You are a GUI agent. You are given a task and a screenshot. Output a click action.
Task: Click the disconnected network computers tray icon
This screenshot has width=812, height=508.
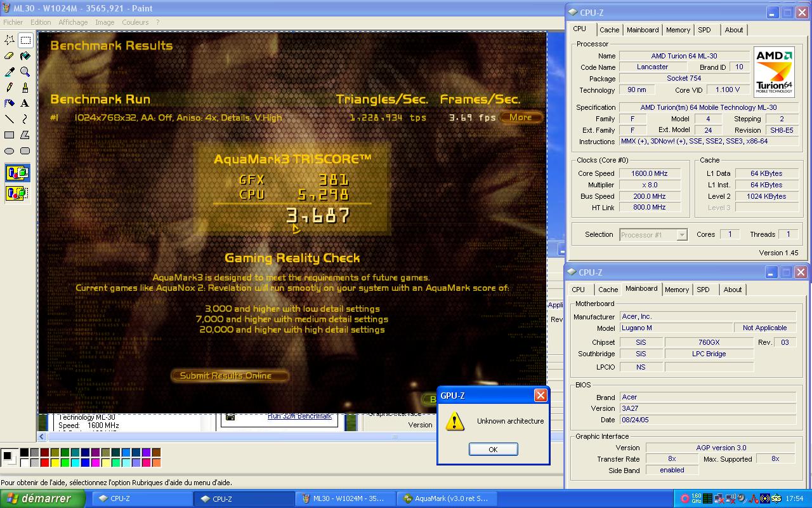tap(719, 498)
